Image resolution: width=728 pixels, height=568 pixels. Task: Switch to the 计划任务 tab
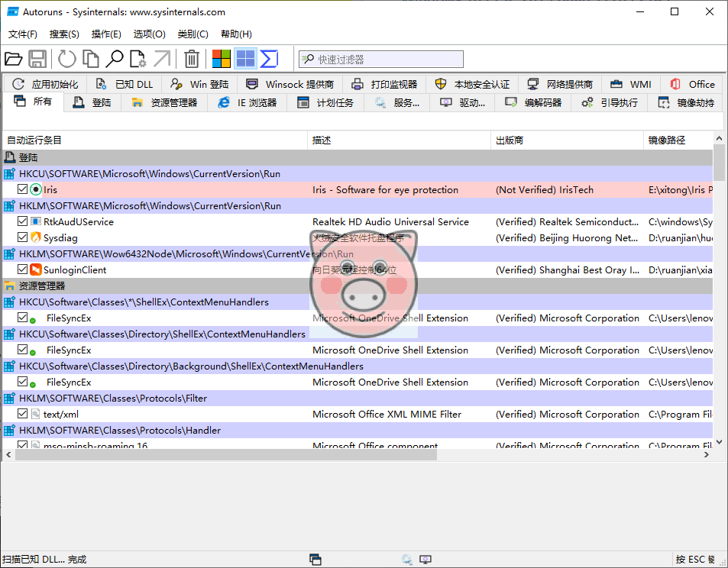pos(325,102)
